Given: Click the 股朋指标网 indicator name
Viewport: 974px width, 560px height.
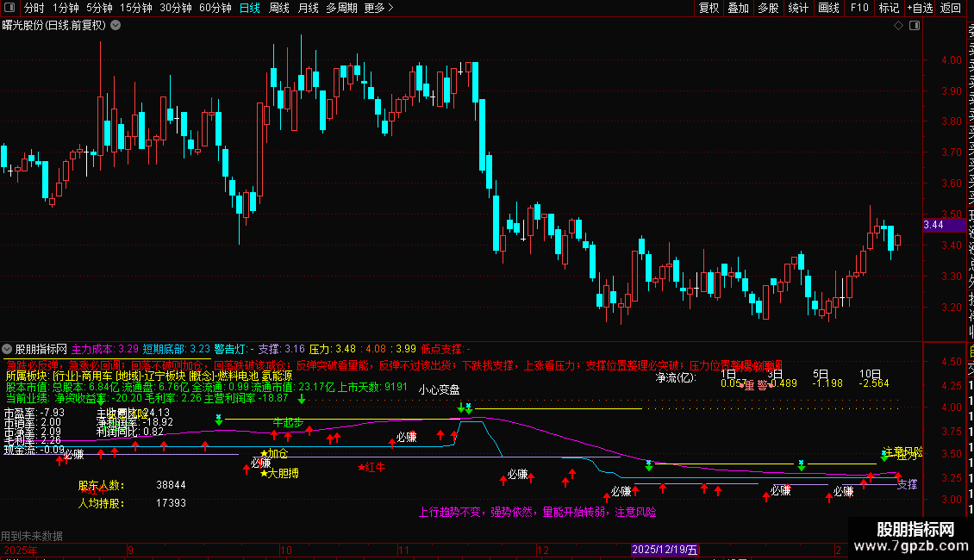Looking at the screenshot, I should coord(41,349).
